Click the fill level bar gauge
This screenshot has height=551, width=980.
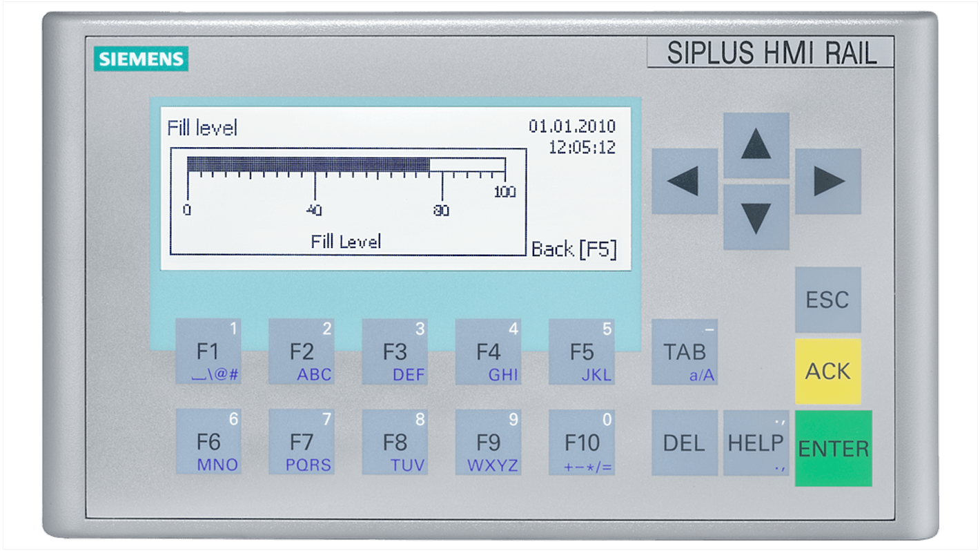[x=346, y=164]
